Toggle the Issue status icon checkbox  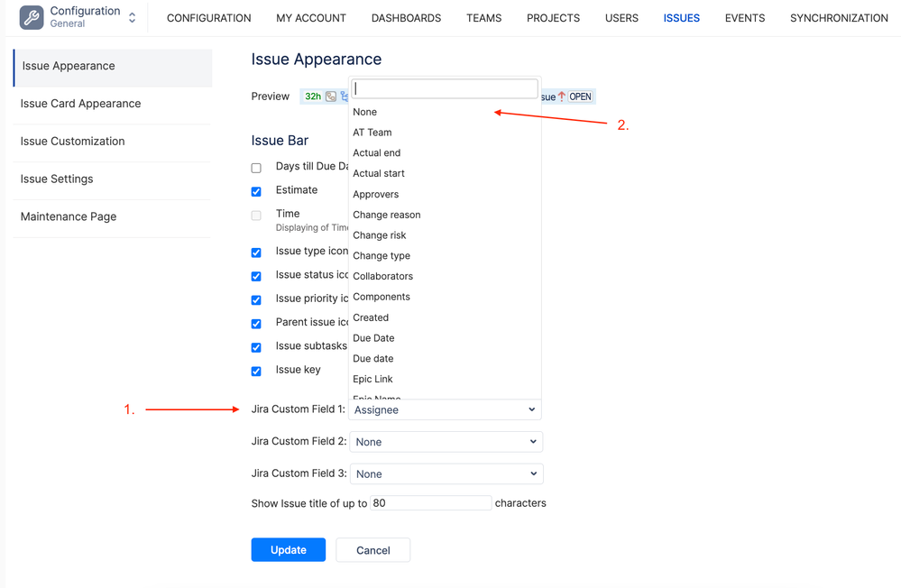tap(256, 277)
